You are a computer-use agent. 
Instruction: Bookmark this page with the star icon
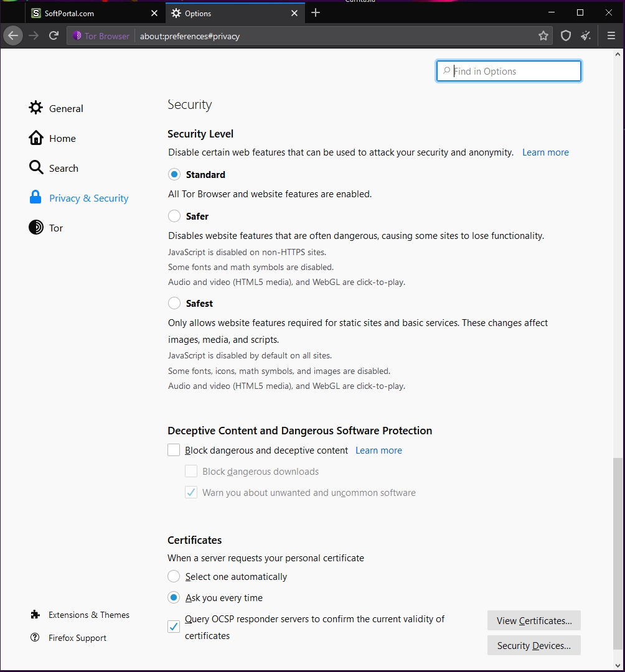pyautogui.click(x=543, y=36)
